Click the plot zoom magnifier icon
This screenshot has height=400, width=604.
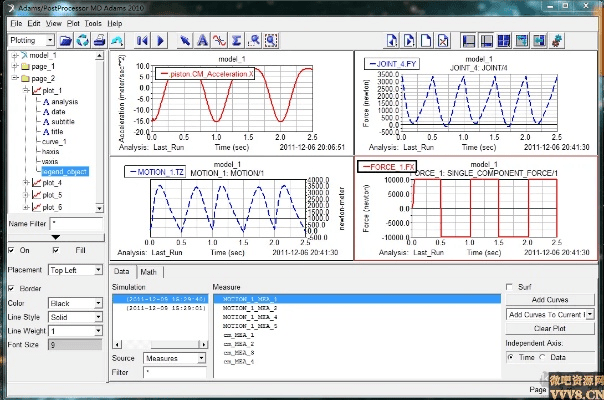point(254,40)
